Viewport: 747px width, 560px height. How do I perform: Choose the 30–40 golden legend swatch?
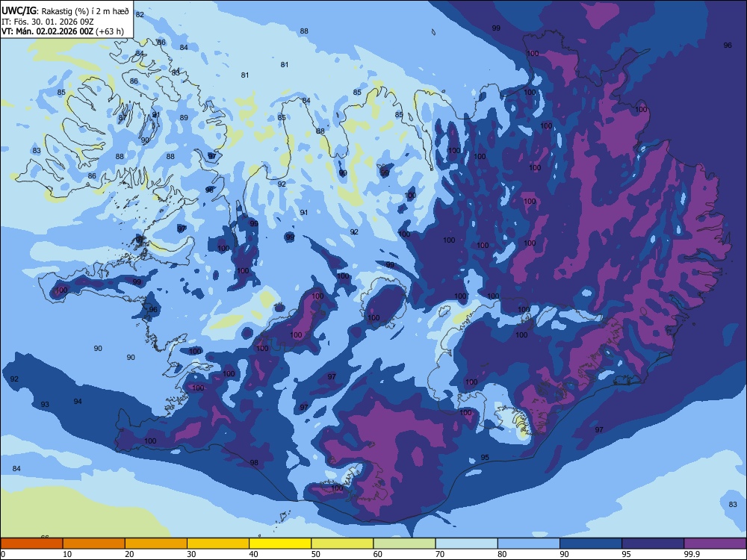click(x=218, y=544)
